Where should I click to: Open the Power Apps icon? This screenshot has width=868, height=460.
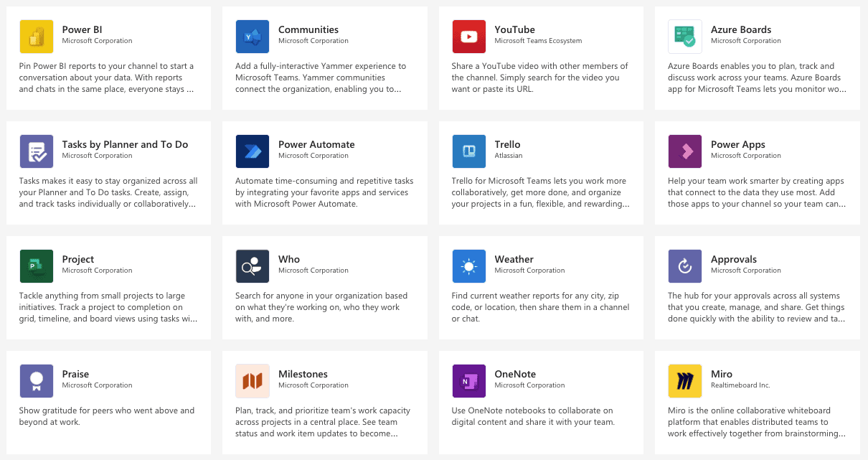click(685, 151)
